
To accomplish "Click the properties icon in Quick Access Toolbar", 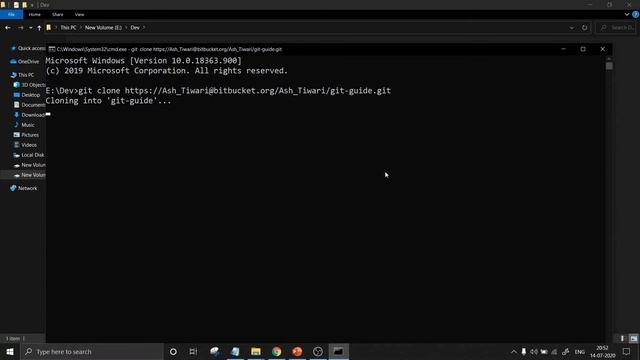I will coord(16,5).
